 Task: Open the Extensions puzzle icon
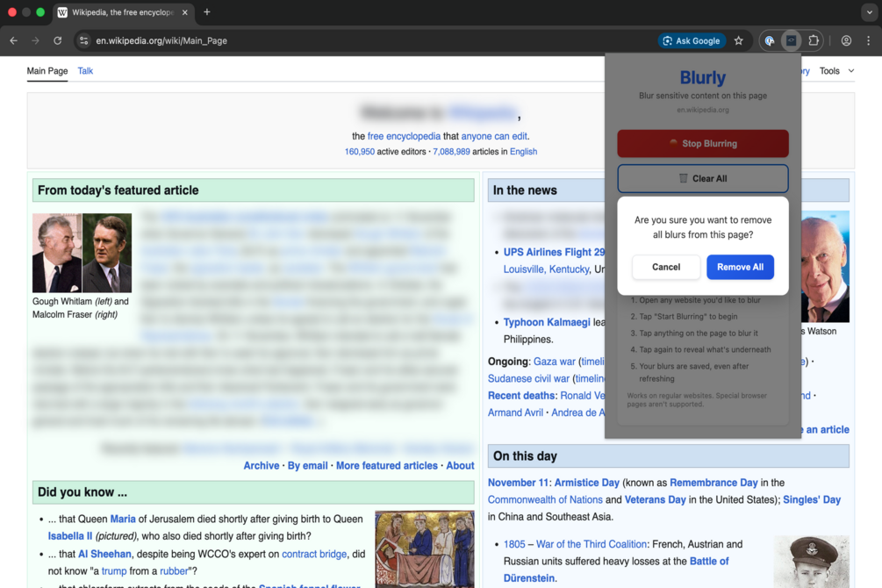tap(814, 40)
